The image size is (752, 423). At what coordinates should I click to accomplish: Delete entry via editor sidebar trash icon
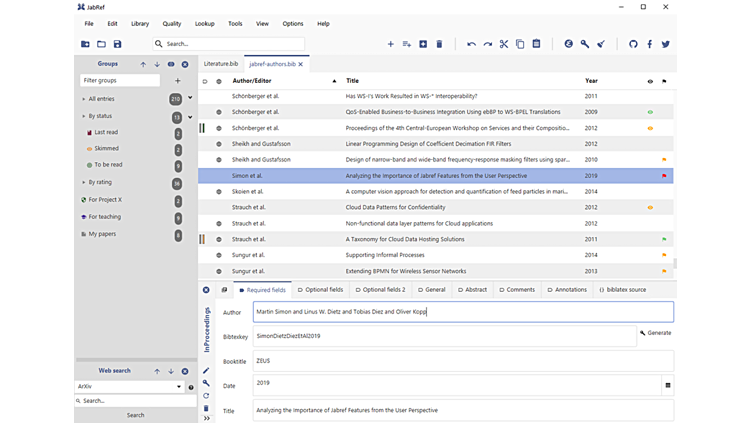click(x=206, y=408)
